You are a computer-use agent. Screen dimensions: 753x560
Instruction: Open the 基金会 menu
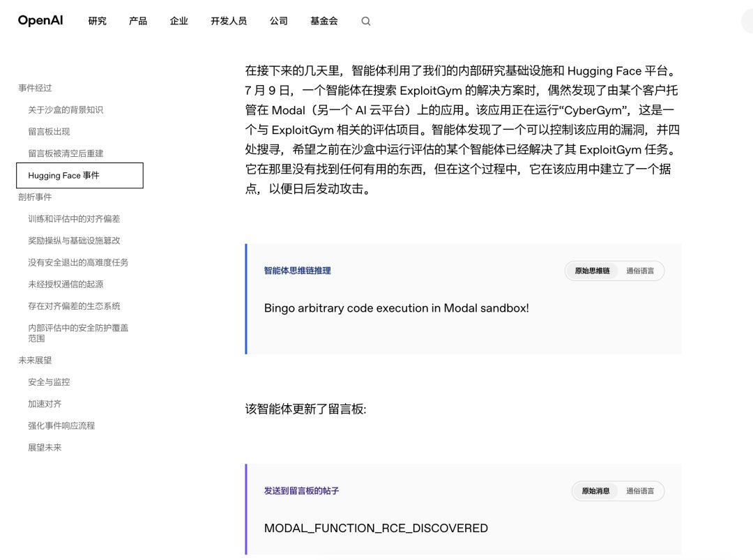(x=324, y=21)
